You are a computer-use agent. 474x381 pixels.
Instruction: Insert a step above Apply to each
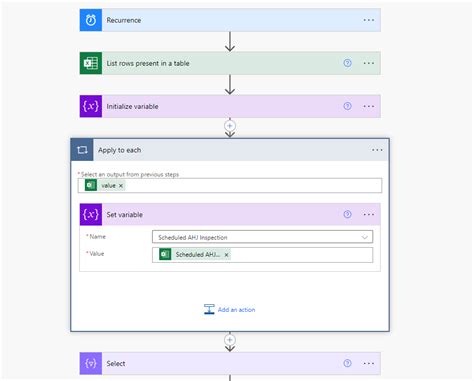(x=230, y=126)
